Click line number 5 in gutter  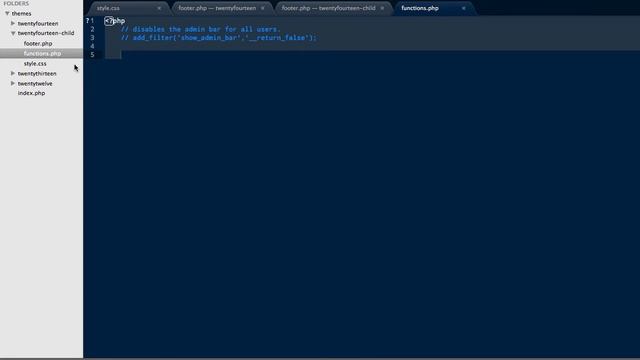click(93, 55)
